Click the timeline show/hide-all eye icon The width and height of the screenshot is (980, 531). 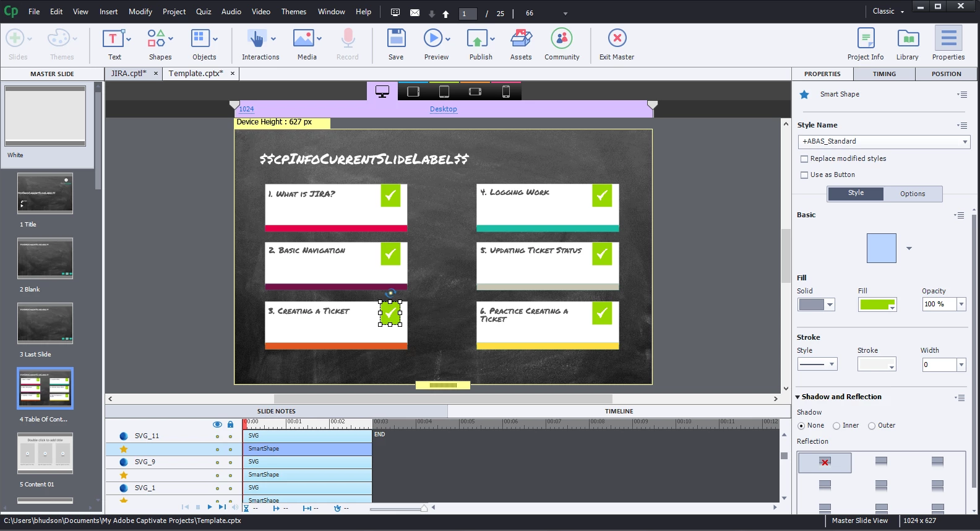(217, 425)
